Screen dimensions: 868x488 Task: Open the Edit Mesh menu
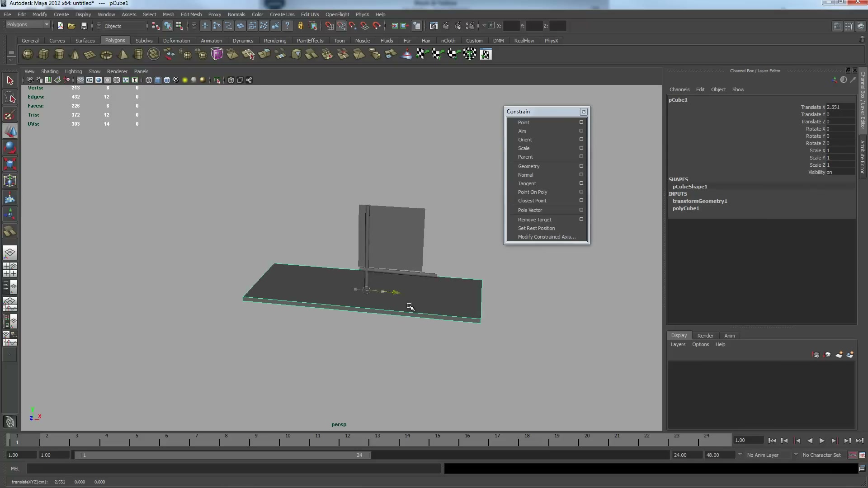191,14
